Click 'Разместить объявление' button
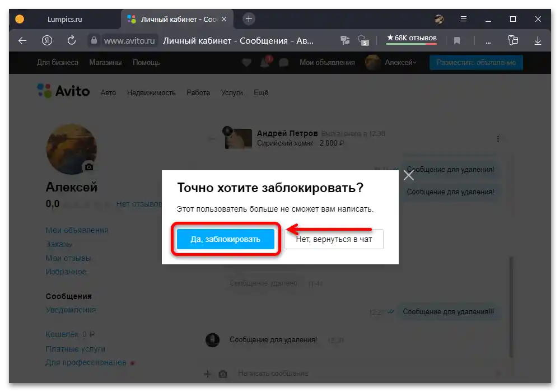Image resolution: width=560 pixels, height=392 pixels. (x=475, y=63)
